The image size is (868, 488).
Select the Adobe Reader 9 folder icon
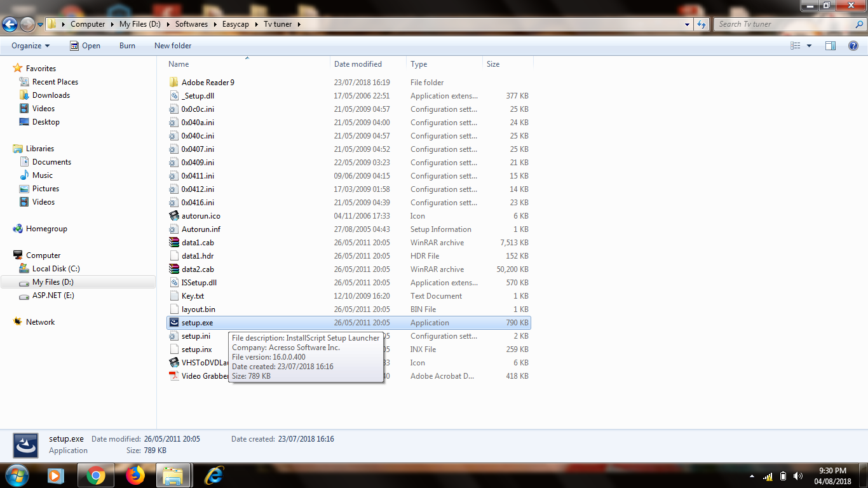tap(174, 83)
